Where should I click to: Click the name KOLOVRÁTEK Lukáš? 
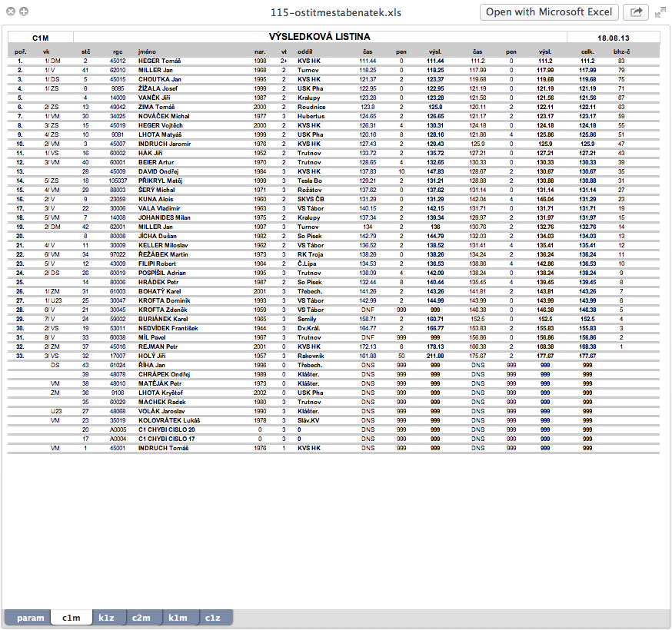tap(169, 420)
